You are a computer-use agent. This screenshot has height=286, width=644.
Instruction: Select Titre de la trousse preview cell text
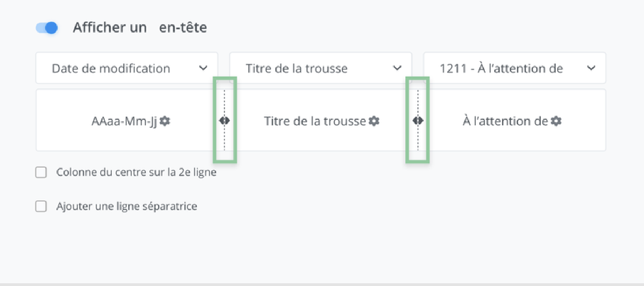[315, 121]
